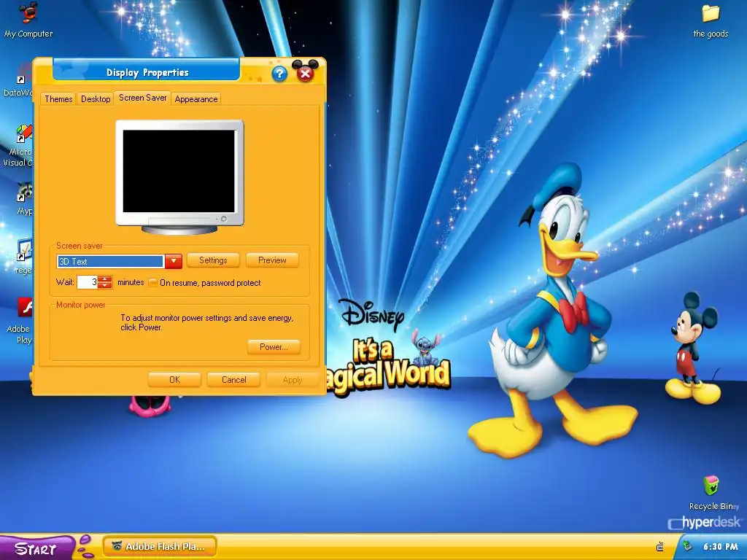Switch to the Desktop tab

(x=96, y=99)
